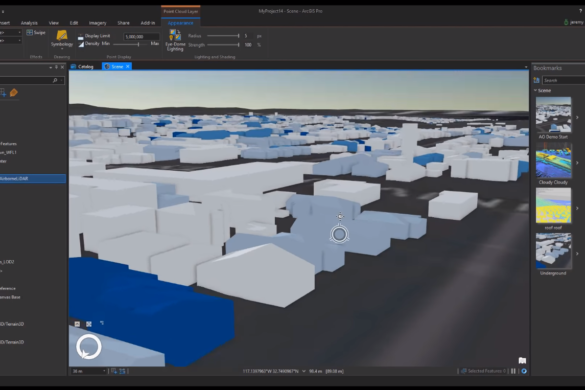Click the Strength value box showing 100

pos(248,45)
